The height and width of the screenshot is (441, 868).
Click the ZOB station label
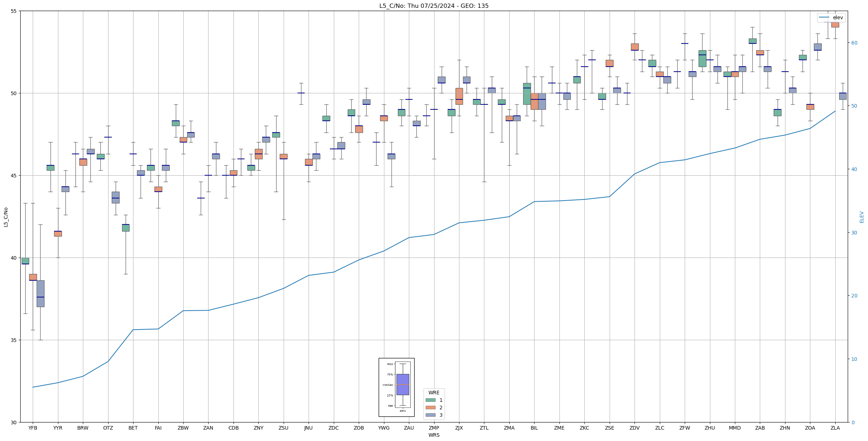[359, 428]
